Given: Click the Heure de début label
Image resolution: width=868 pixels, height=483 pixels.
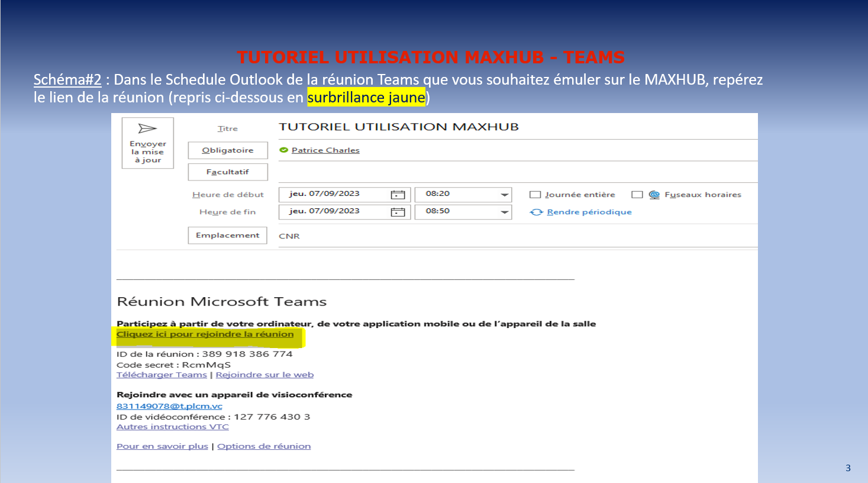Looking at the screenshot, I should click(228, 195).
